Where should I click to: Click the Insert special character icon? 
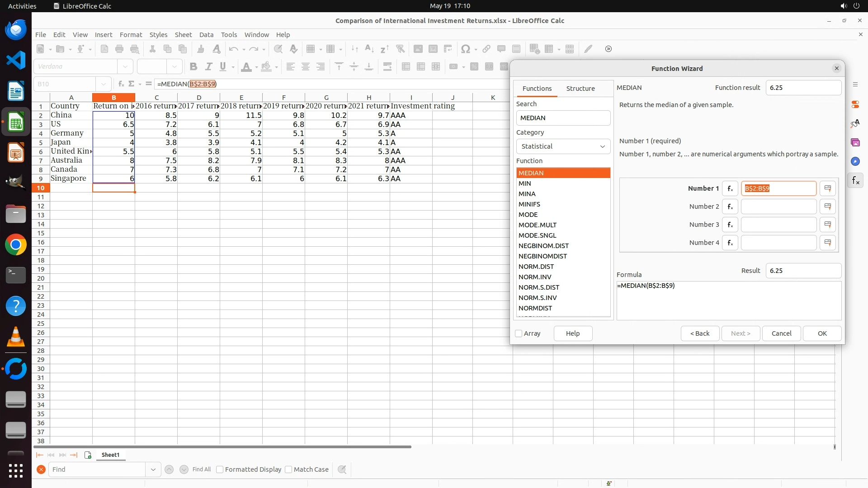click(465, 49)
